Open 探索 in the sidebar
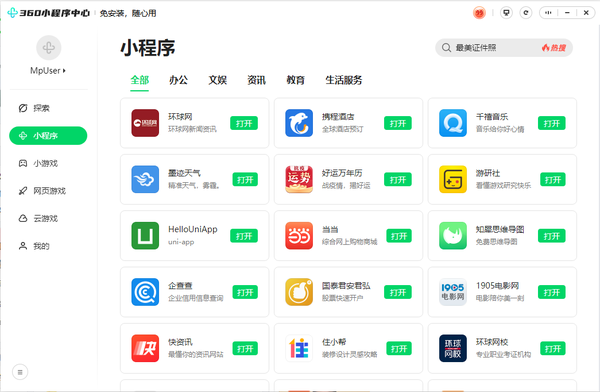 pos(48,108)
